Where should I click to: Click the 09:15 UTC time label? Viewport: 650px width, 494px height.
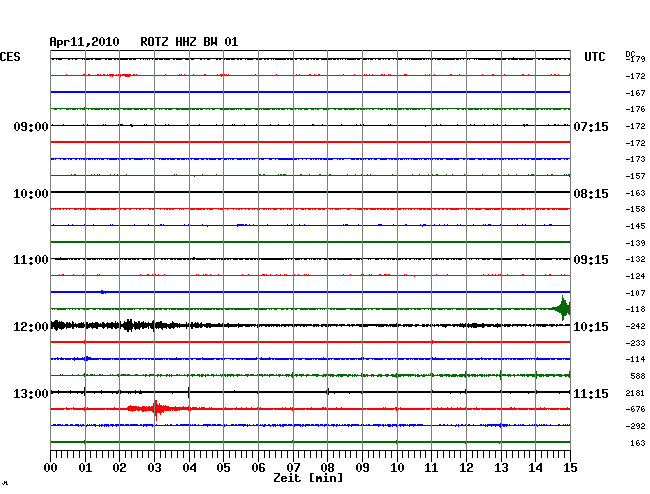pyautogui.click(x=591, y=260)
